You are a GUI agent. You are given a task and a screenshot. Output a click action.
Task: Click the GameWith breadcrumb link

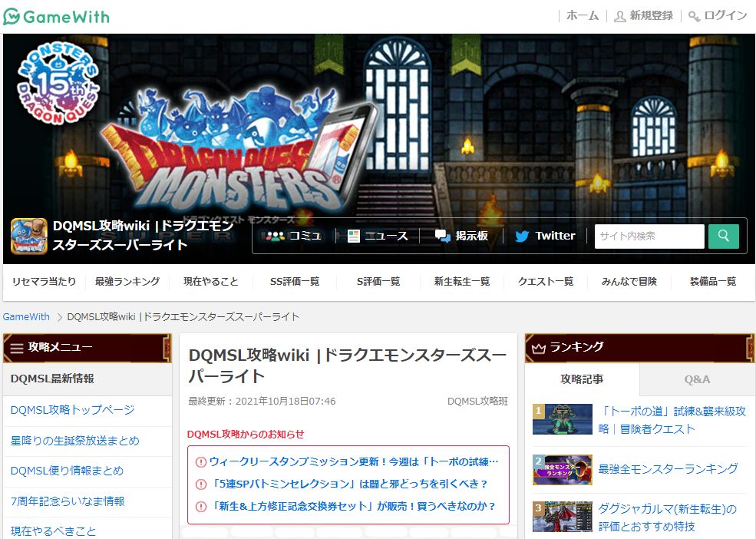click(26, 317)
